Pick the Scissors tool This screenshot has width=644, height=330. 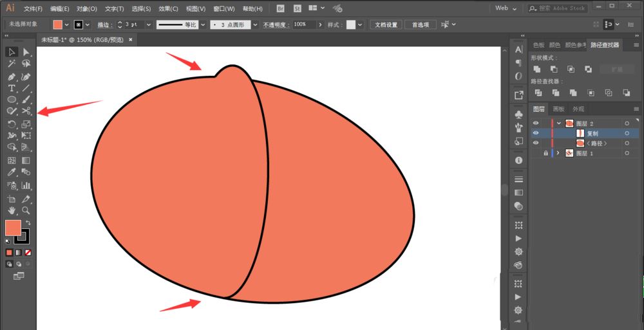click(x=26, y=111)
